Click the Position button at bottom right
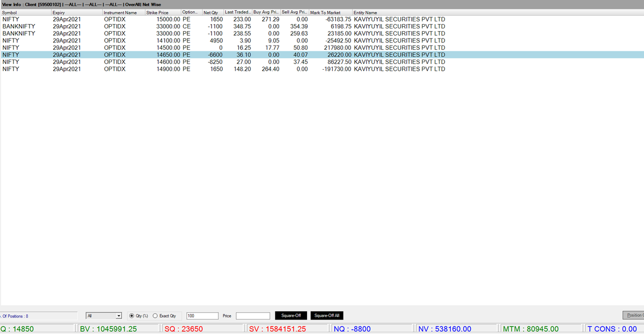The width and height of the screenshot is (644, 334). click(x=633, y=315)
